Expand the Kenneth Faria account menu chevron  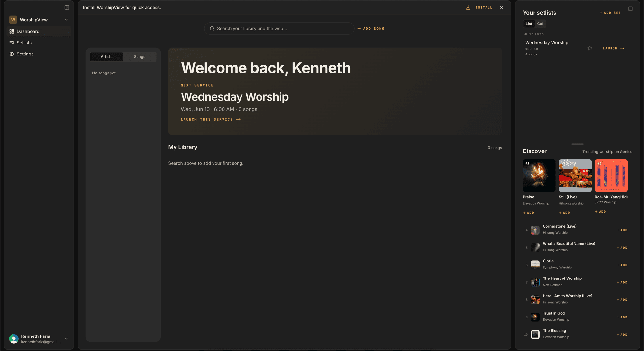click(x=66, y=339)
